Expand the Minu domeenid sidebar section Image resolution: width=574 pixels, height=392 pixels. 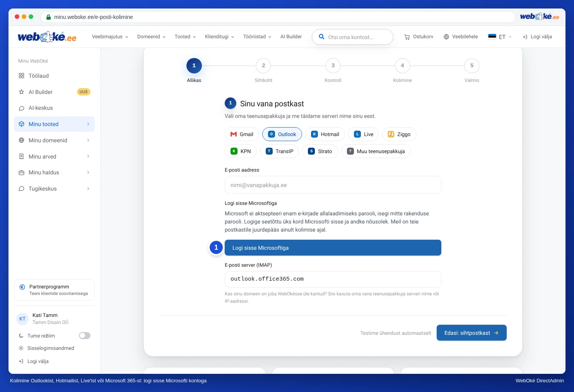click(x=54, y=140)
